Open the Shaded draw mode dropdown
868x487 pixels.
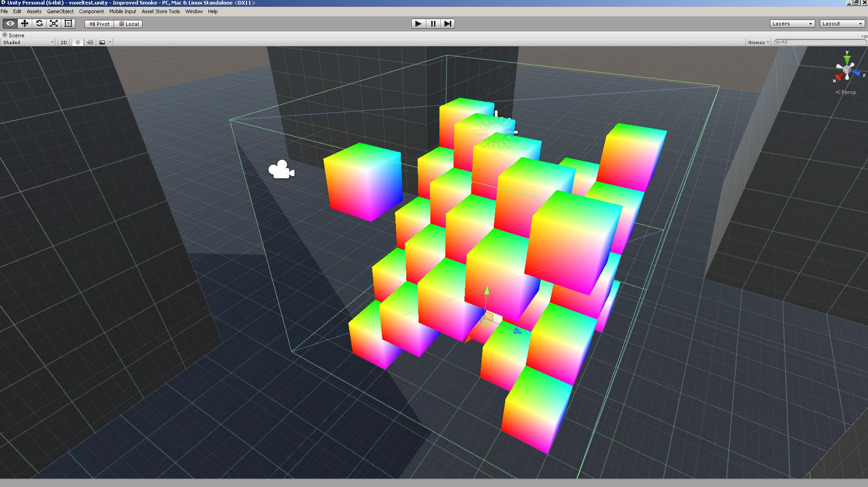point(27,42)
